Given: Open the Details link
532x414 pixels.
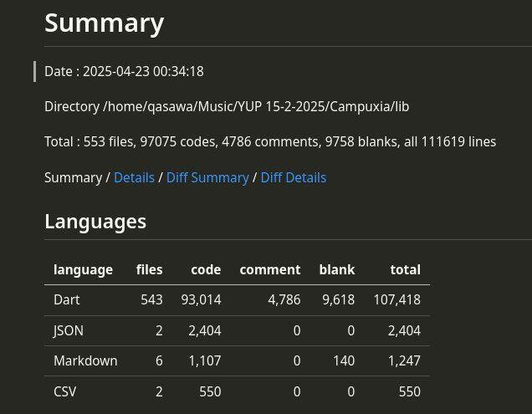Looking at the screenshot, I should 134,177.
